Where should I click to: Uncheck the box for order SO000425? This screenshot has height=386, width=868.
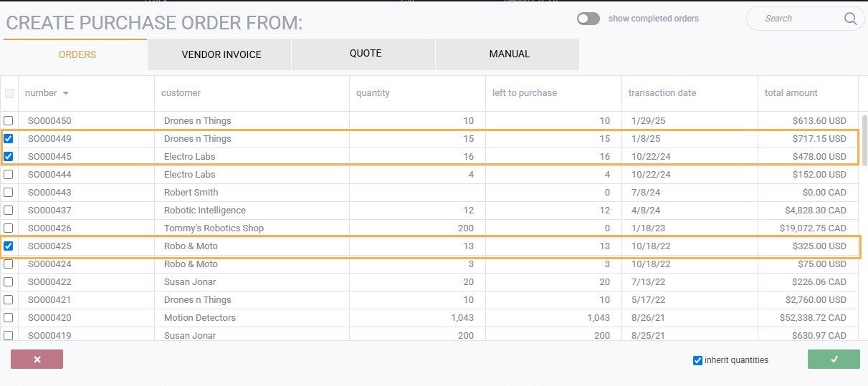(x=9, y=246)
